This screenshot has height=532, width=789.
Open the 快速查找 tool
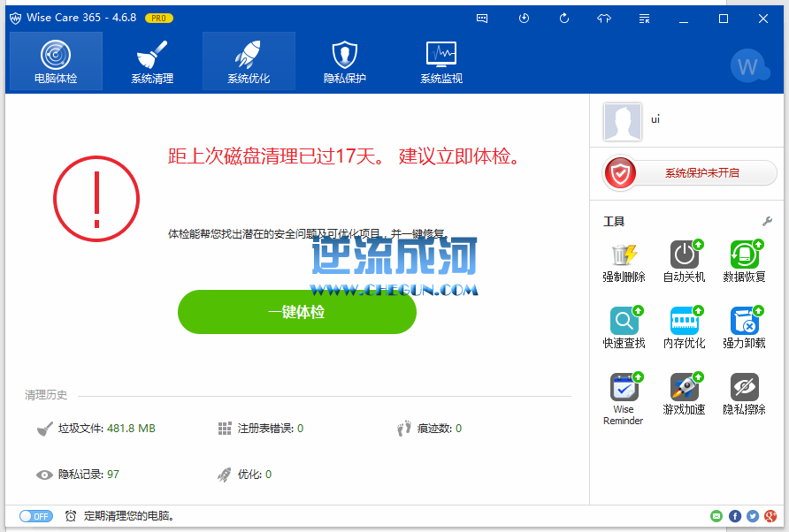tap(624, 328)
